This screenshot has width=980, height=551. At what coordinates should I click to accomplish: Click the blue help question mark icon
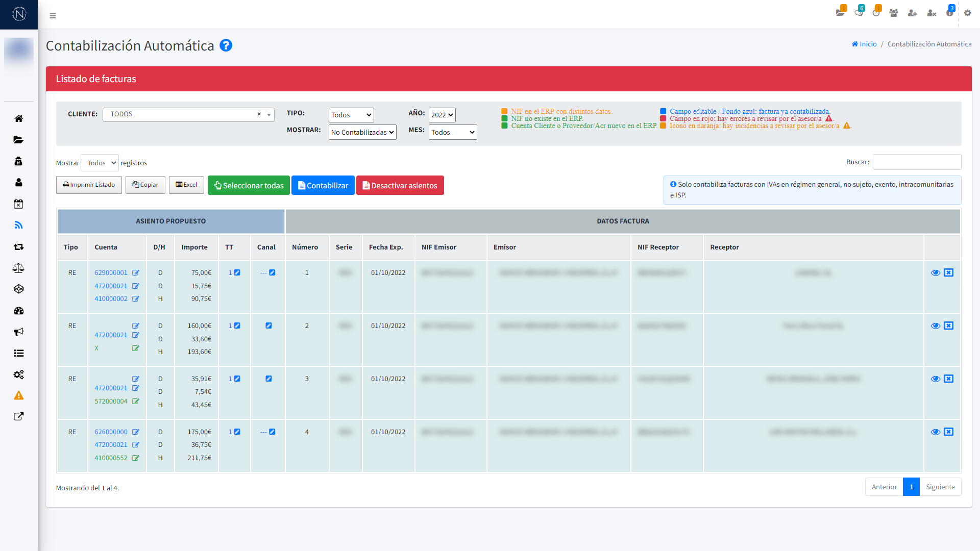pyautogui.click(x=226, y=46)
